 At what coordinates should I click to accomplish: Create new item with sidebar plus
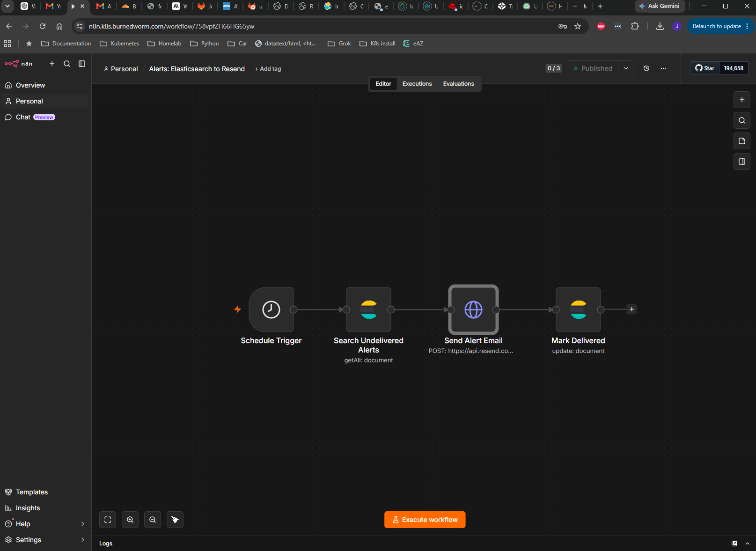click(x=52, y=64)
